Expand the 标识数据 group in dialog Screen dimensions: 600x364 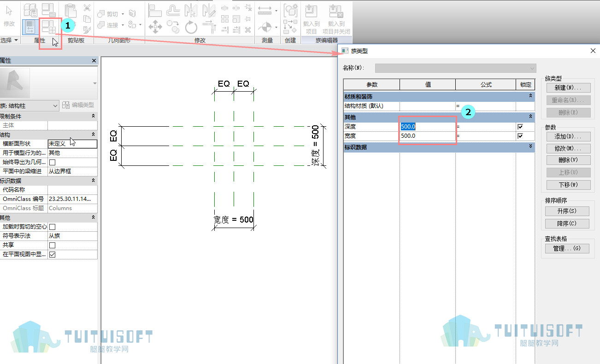click(x=531, y=147)
